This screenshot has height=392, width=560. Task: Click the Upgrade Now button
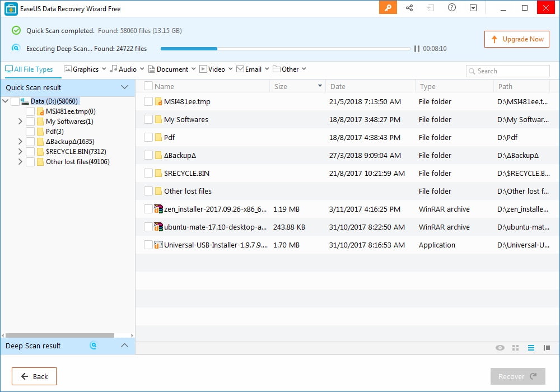pos(517,39)
